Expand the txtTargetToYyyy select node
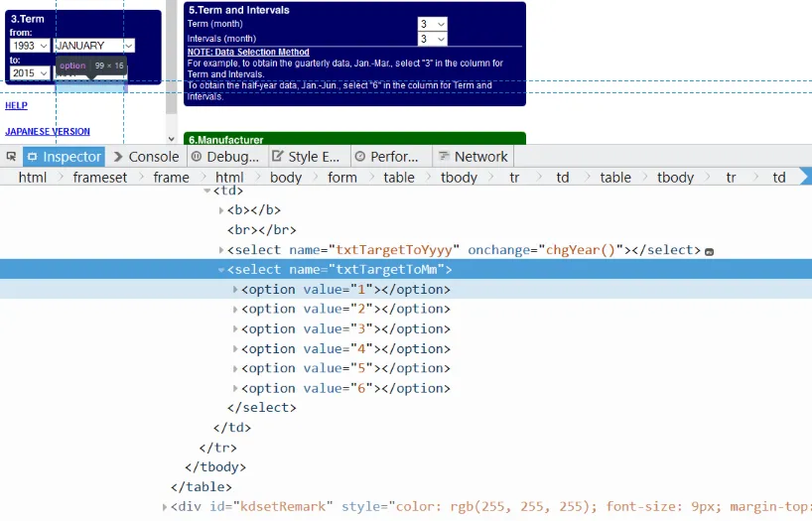 click(221, 250)
